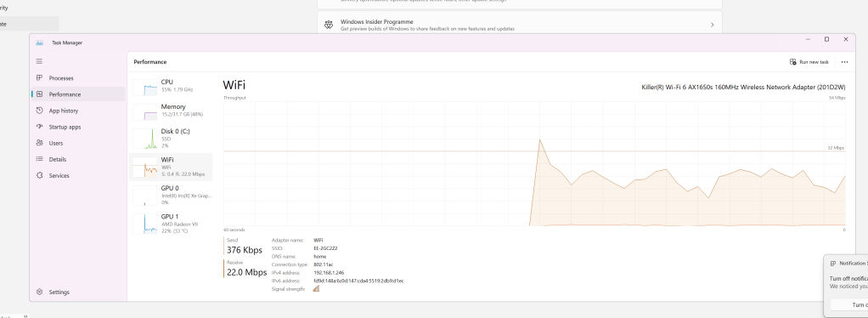Click the Services puzzle icon
This screenshot has height=318, width=868.
tap(39, 175)
